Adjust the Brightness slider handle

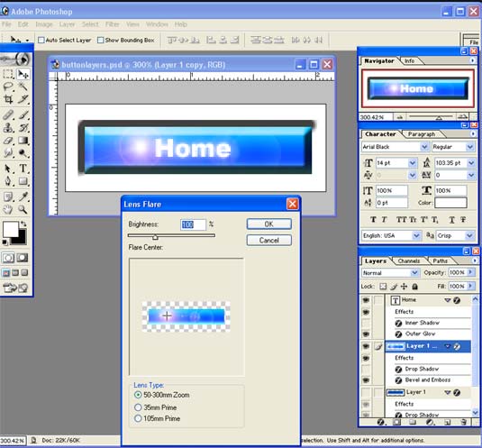(x=155, y=237)
